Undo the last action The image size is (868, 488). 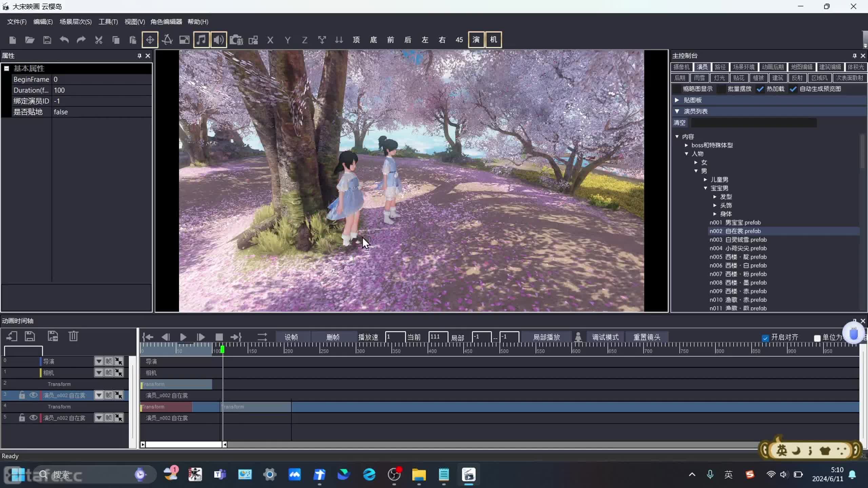(64, 40)
